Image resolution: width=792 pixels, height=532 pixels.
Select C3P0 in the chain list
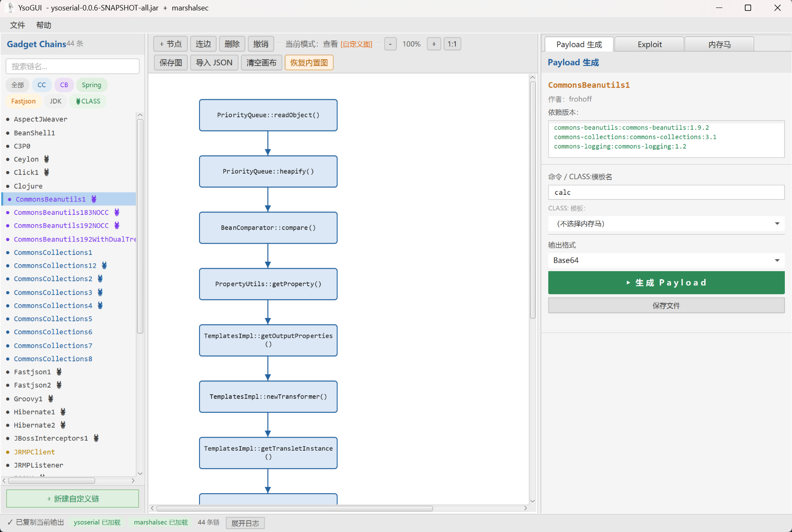(x=69, y=146)
